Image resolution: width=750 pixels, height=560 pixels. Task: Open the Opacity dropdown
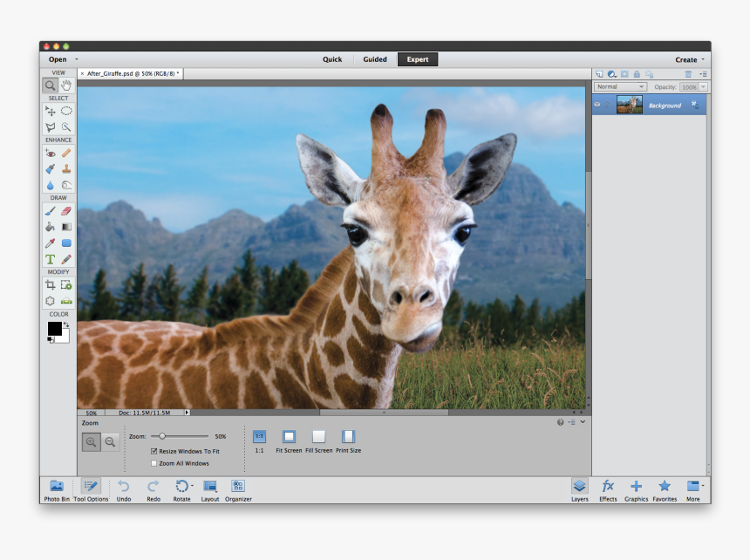[703, 86]
